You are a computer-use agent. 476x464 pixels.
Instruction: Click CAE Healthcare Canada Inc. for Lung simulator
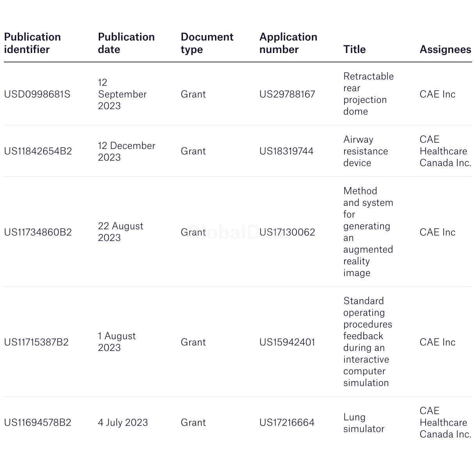(x=446, y=423)
